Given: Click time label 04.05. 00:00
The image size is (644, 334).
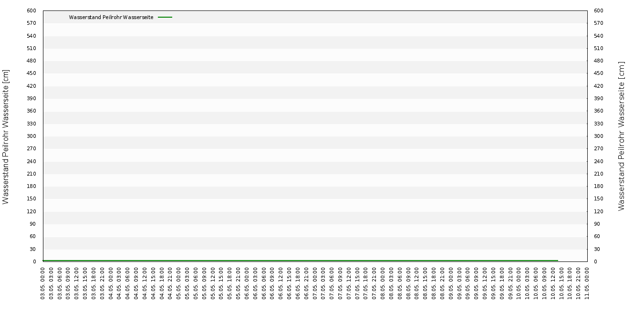Looking at the screenshot, I should [111, 283].
